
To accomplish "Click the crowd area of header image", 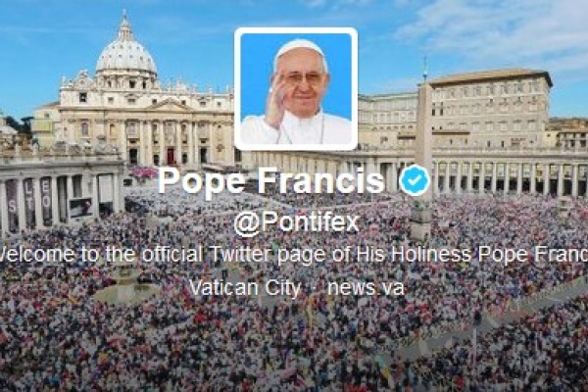I will coord(294,337).
